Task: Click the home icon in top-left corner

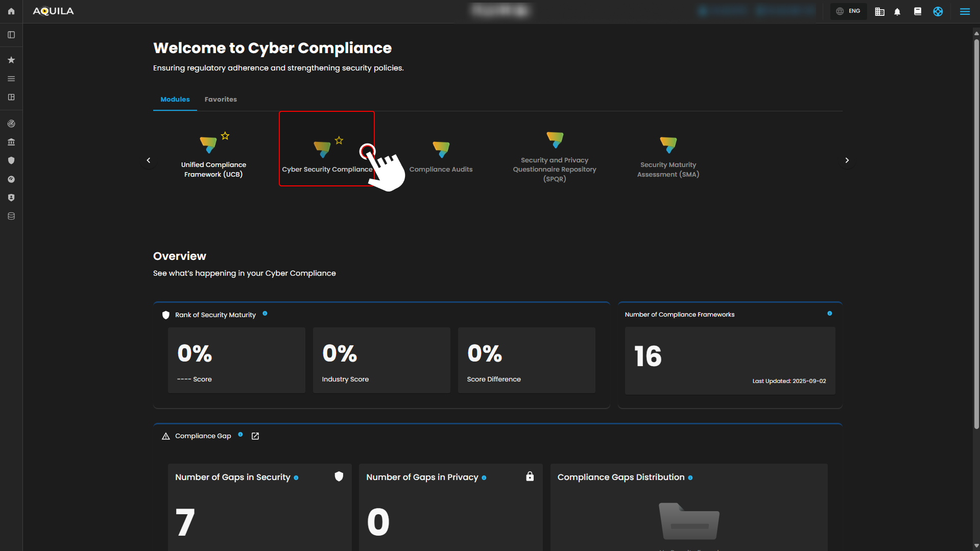Action: coord(11,11)
